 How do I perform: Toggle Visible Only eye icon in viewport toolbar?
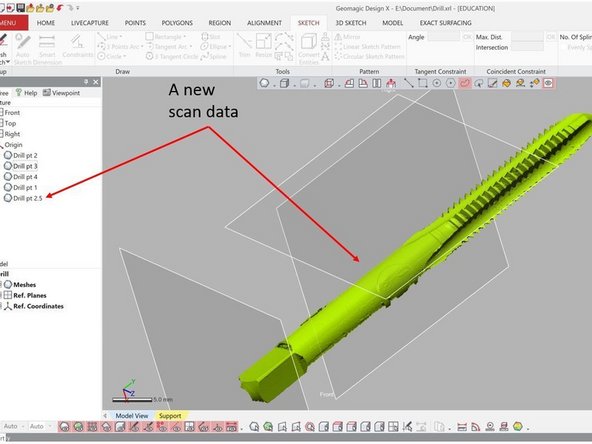coord(548,83)
